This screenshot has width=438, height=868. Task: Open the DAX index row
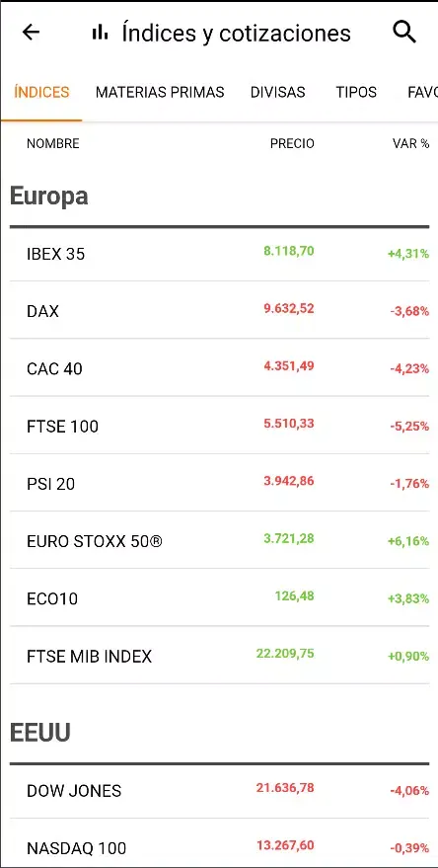point(220,310)
